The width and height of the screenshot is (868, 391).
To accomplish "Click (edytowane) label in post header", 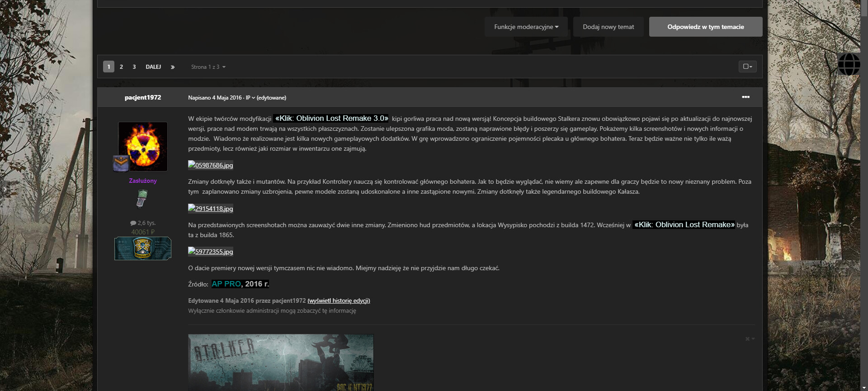I will click(x=271, y=98).
